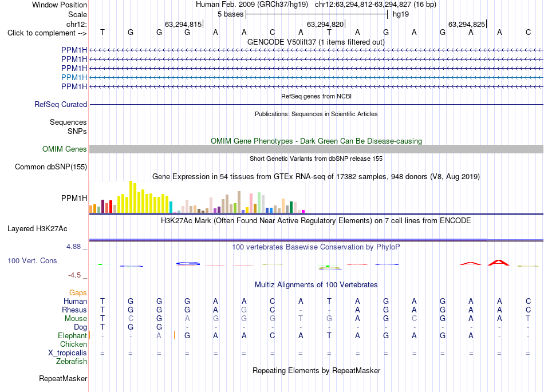Screen dimensions: 544x392
Task: Open 'Publications: Sequences in Scientific Articles' title
Action: coord(316,114)
